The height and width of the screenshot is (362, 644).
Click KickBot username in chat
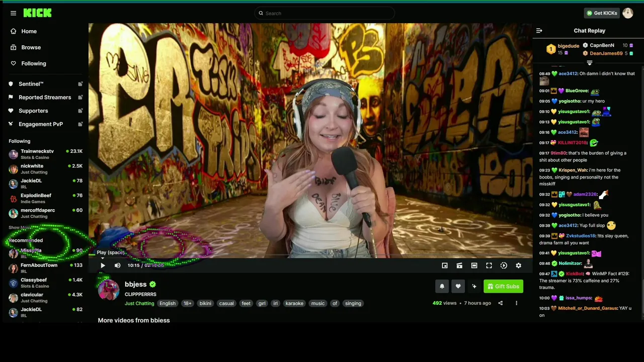(x=574, y=274)
